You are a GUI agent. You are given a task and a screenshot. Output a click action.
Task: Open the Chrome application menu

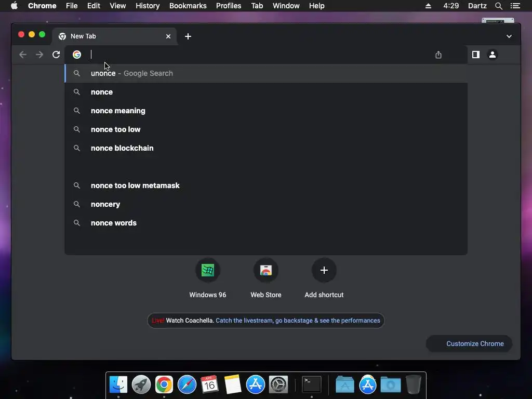[42, 6]
